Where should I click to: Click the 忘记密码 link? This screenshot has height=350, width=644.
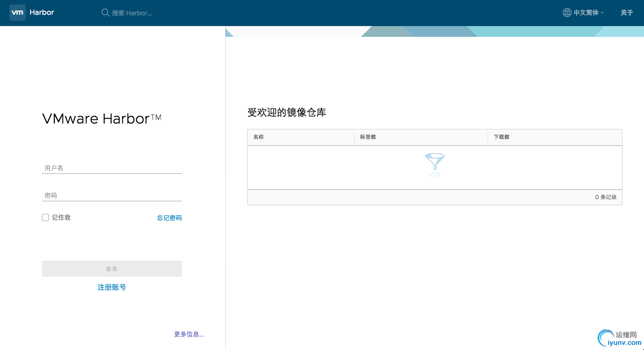tap(169, 218)
